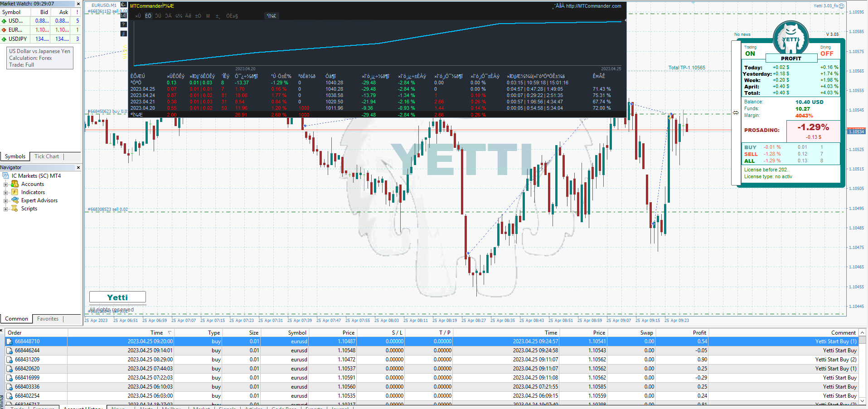Expand the Accounts tree node
The image size is (868, 409).
[5, 184]
